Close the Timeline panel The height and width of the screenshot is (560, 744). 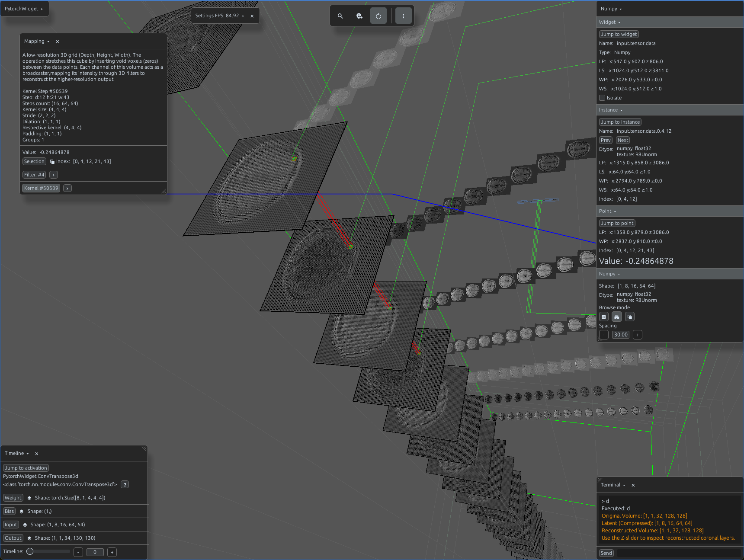[37, 454]
